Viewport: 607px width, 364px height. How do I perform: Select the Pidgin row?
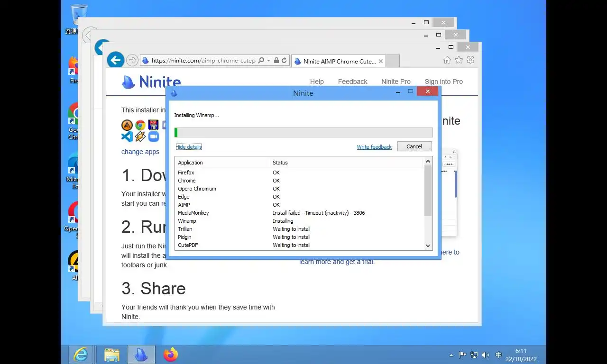[299, 237]
